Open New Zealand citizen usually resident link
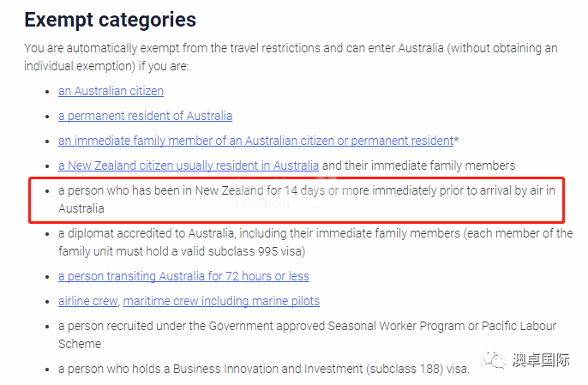588x385 pixels. (189, 165)
